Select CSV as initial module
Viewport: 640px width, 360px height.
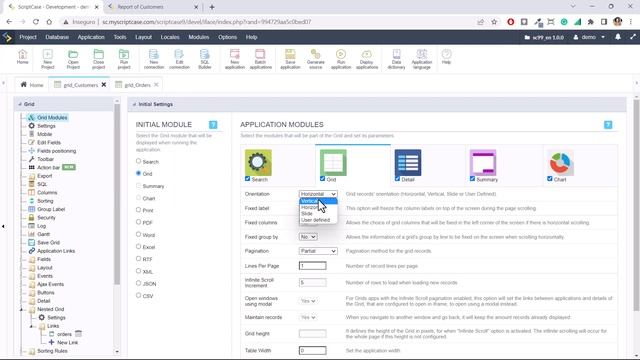click(x=138, y=295)
